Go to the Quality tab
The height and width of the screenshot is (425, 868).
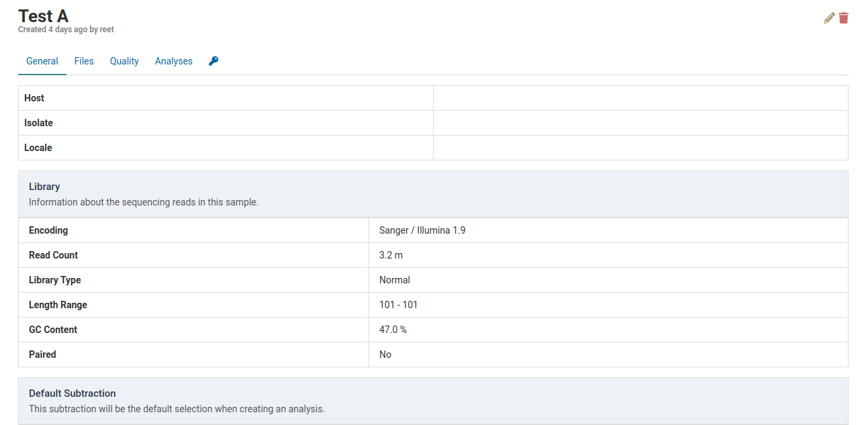[124, 61]
